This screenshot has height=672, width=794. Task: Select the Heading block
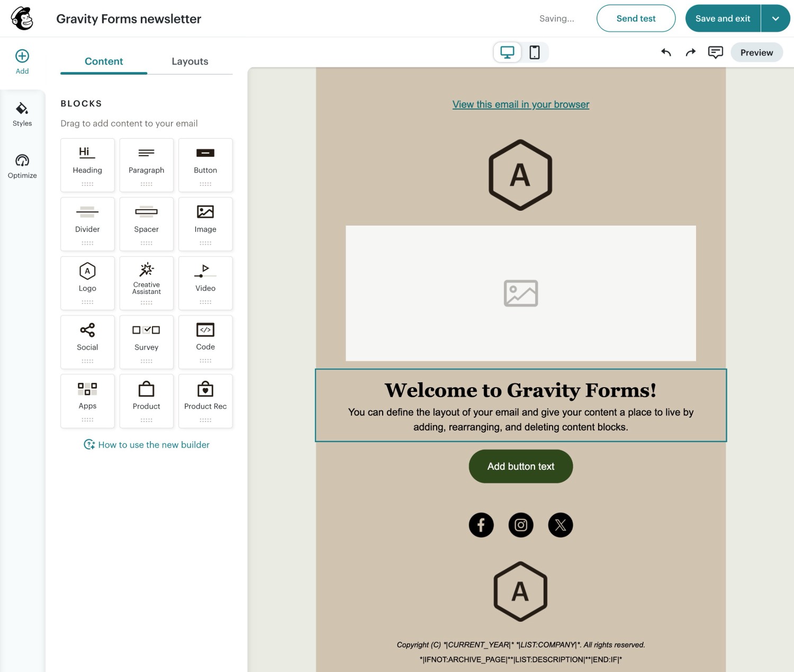(x=87, y=165)
